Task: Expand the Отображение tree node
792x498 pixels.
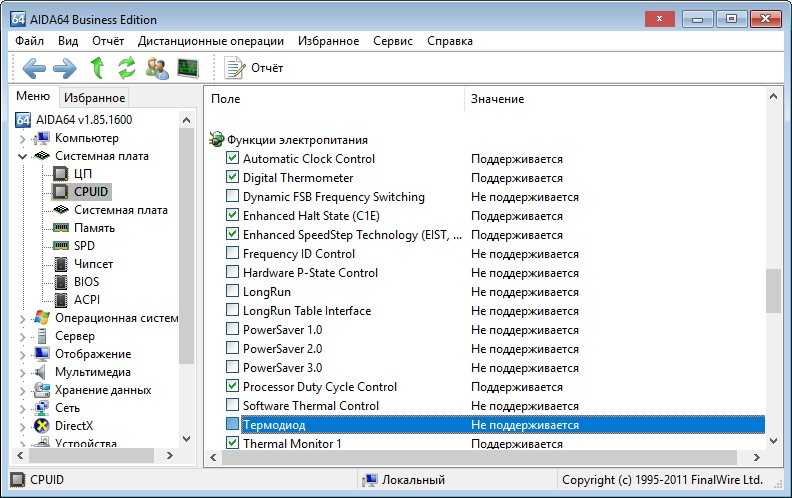Action: pos(22,355)
